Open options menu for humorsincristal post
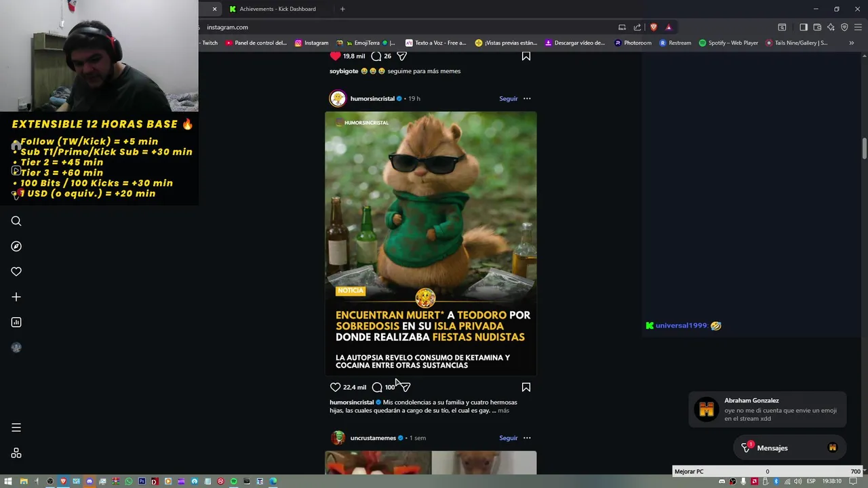Image resolution: width=868 pixels, height=488 pixels. 527,99
